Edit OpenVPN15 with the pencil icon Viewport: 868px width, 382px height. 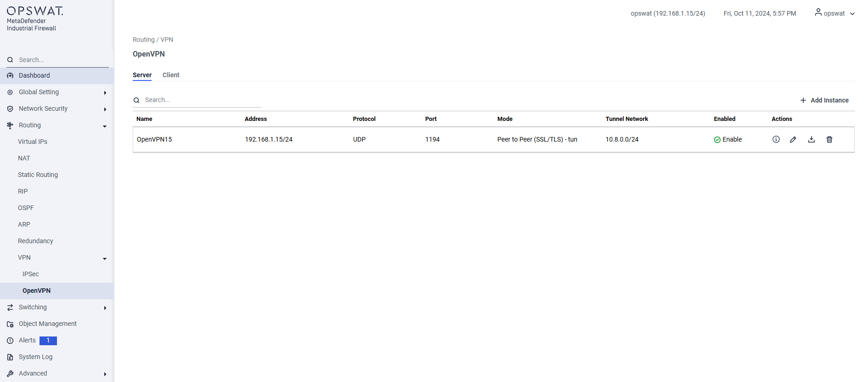point(793,139)
